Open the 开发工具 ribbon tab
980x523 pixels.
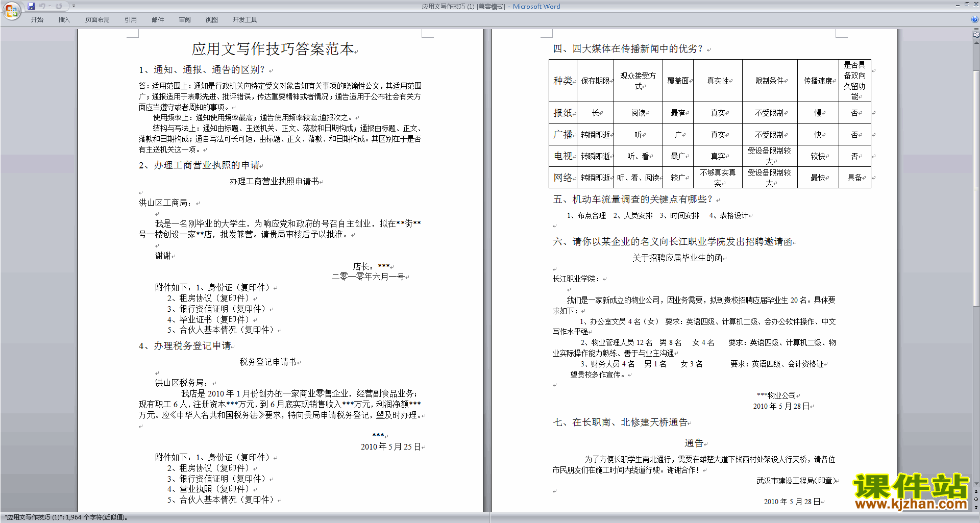245,19
